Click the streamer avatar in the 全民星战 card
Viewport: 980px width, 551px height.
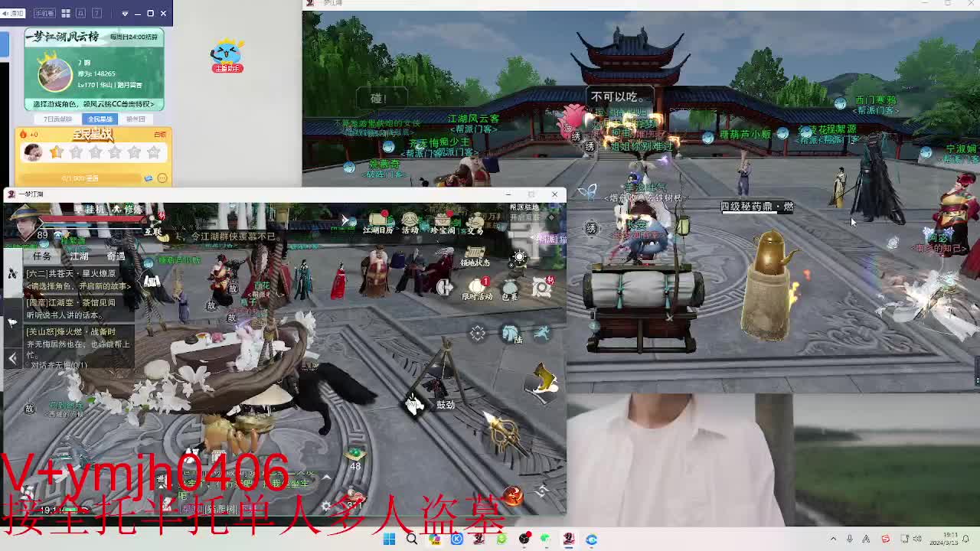coord(32,152)
